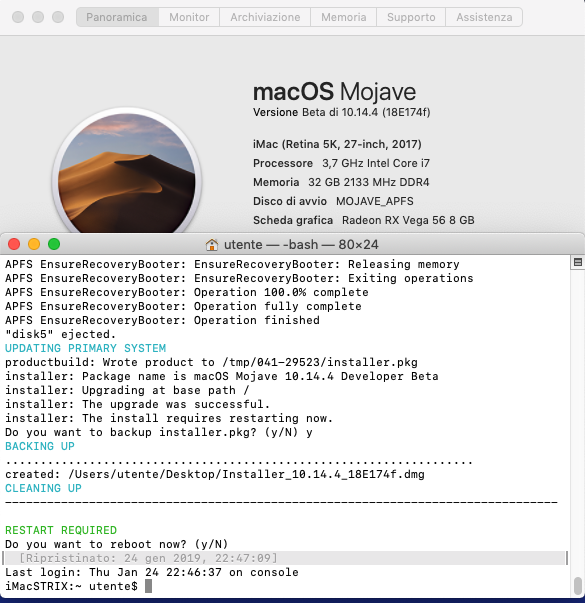Viewport: 585px width, 603px height.
Task: Switch to the Panoramica tab
Action: [x=117, y=17]
